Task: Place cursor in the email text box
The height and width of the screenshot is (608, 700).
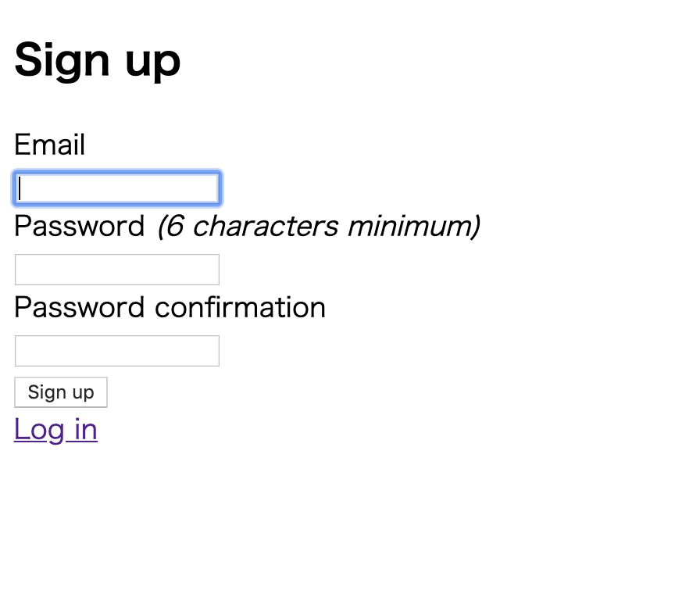Action: coord(117,188)
